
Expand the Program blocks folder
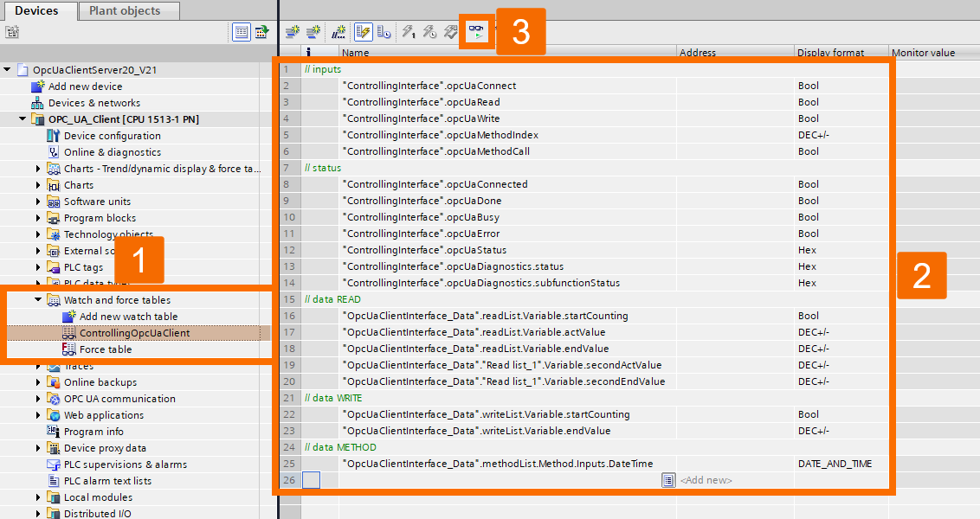pyautogui.click(x=38, y=218)
